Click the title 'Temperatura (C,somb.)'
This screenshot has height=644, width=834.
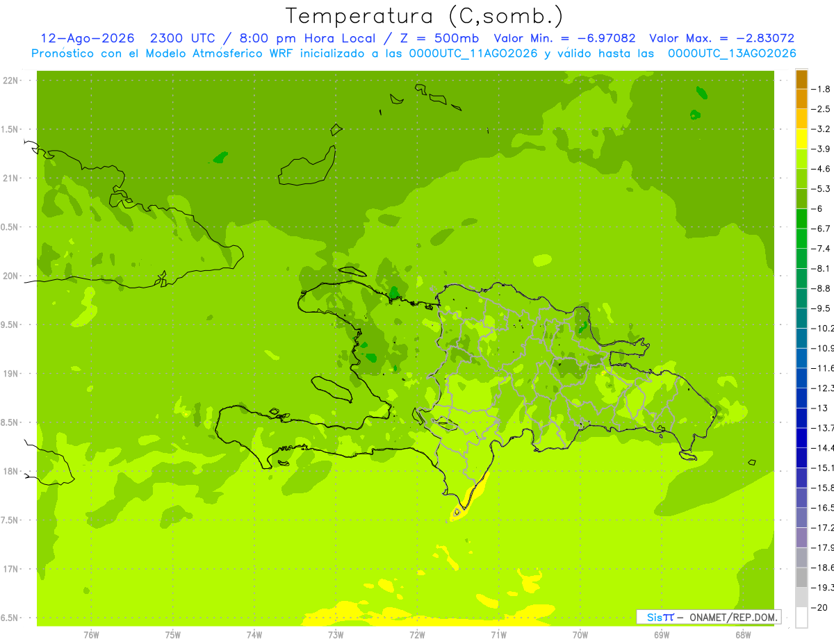click(x=425, y=16)
